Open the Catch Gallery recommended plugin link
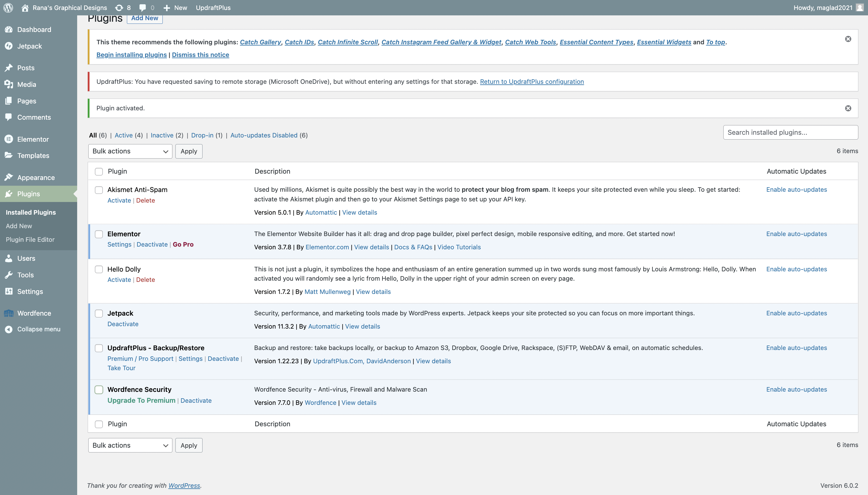Image resolution: width=868 pixels, height=495 pixels. tap(260, 42)
